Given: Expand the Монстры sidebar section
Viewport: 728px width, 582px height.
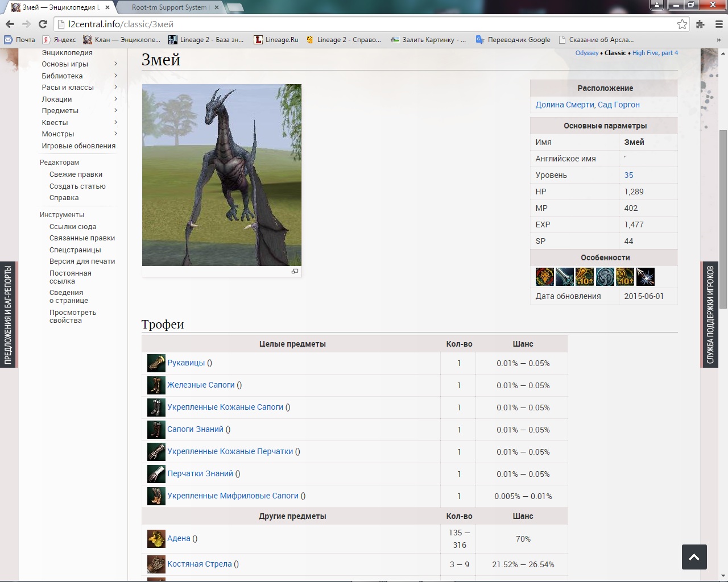Looking at the screenshot, I should (x=115, y=134).
